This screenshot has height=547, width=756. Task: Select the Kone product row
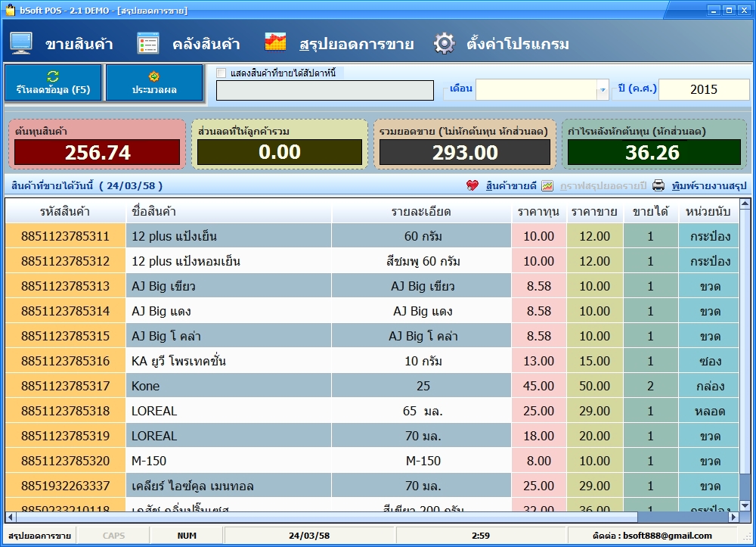pyautogui.click(x=227, y=386)
